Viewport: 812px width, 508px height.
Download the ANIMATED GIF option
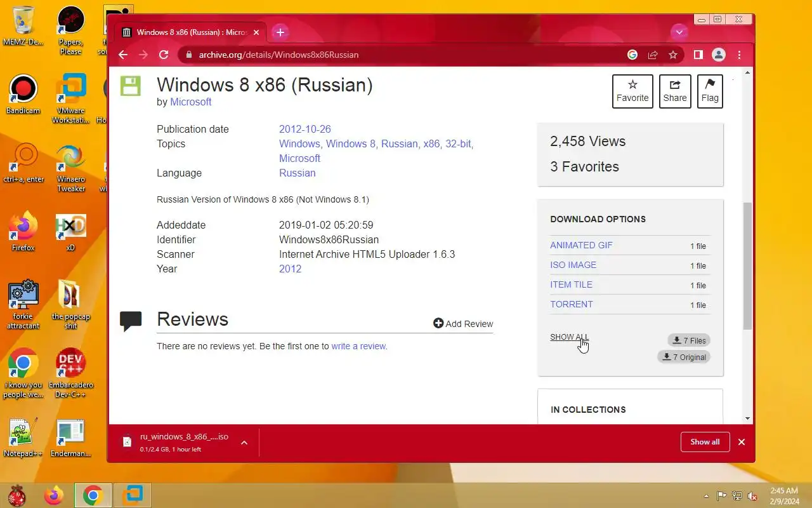click(581, 245)
